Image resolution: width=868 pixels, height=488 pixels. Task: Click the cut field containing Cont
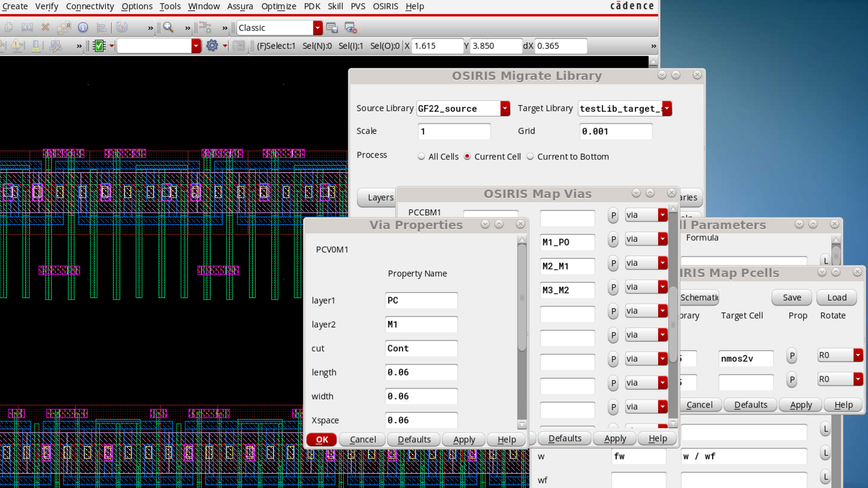421,348
